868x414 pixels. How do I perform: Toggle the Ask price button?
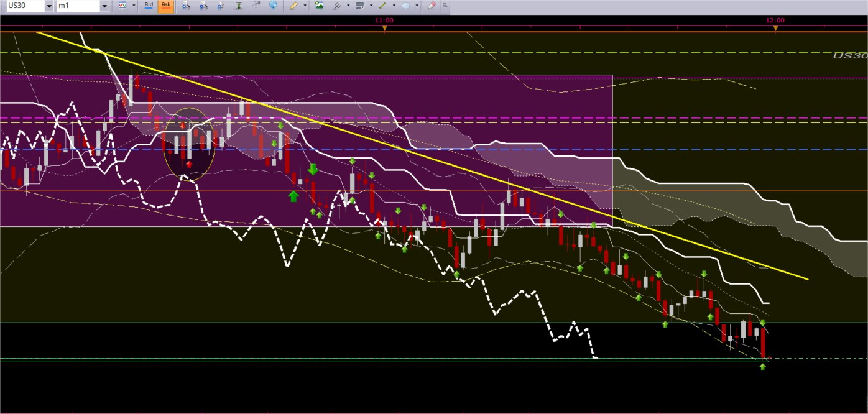[x=166, y=6]
